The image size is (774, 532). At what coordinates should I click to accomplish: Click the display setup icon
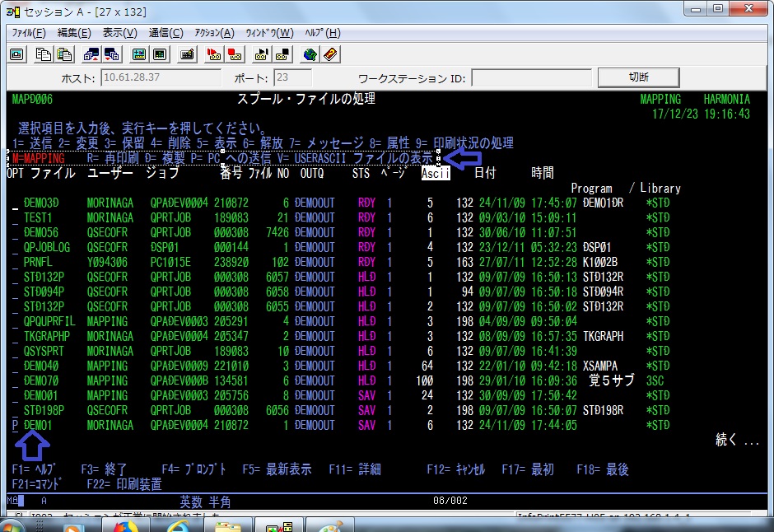coord(138,54)
